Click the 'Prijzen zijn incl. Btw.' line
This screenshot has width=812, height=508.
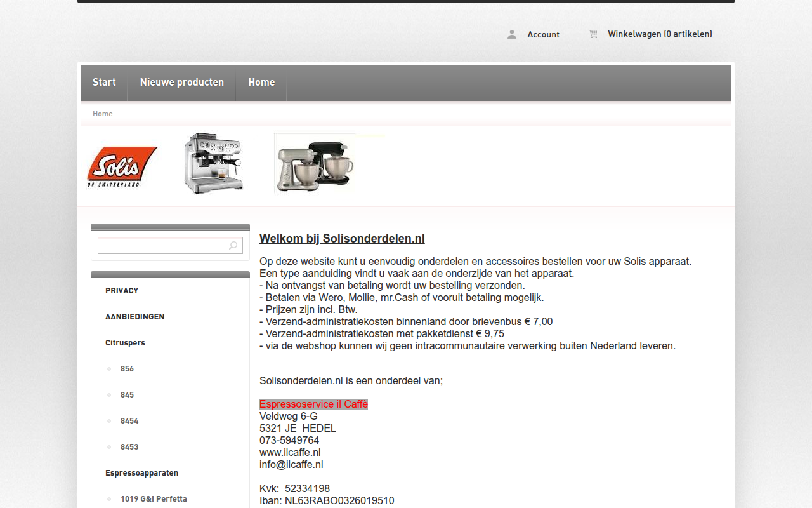(308, 310)
